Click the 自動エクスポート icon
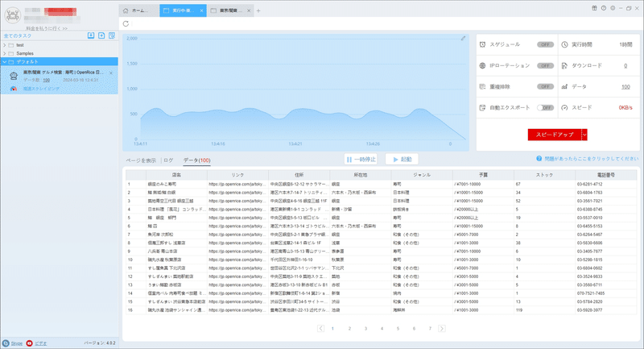The image size is (644, 349). [x=482, y=108]
